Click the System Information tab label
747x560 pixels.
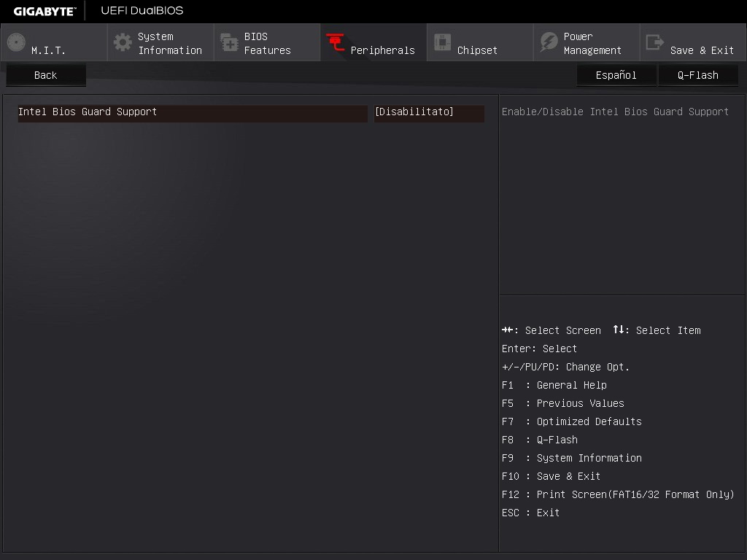point(169,43)
